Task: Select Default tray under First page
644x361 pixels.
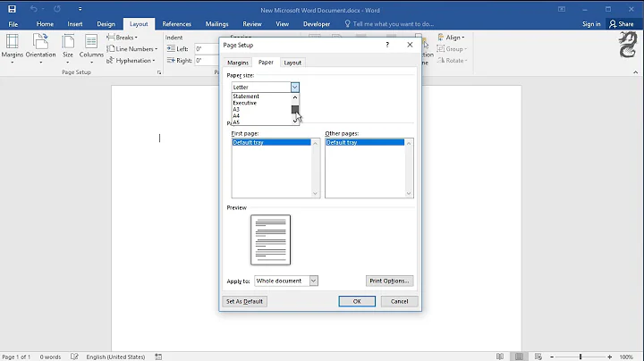Action: pyautogui.click(x=272, y=142)
